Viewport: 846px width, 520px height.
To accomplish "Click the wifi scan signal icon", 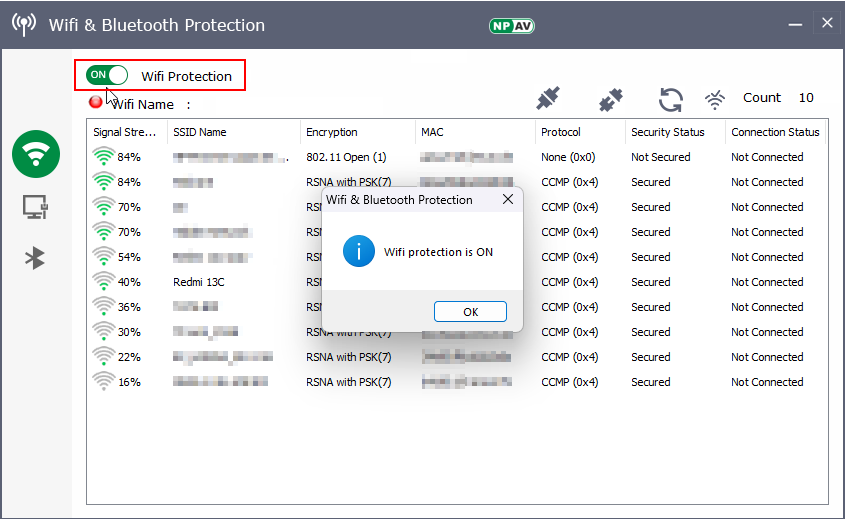I will (715, 99).
